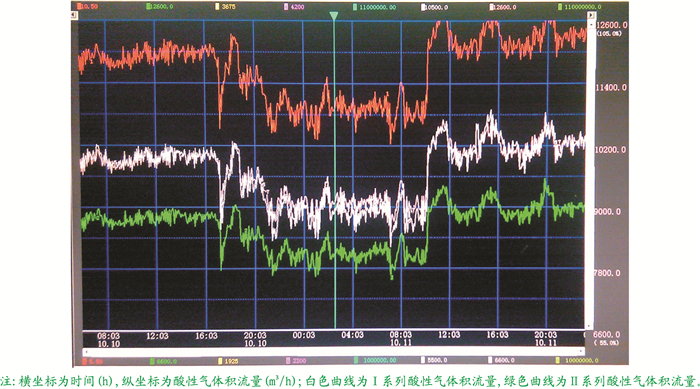Select the green pen swatch labeled 12600.0

pyautogui.click(x=148, y=7)
